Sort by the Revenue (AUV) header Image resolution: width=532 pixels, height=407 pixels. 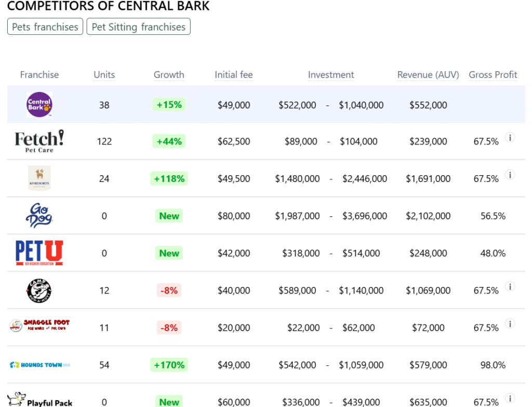[x=428, y=75]
